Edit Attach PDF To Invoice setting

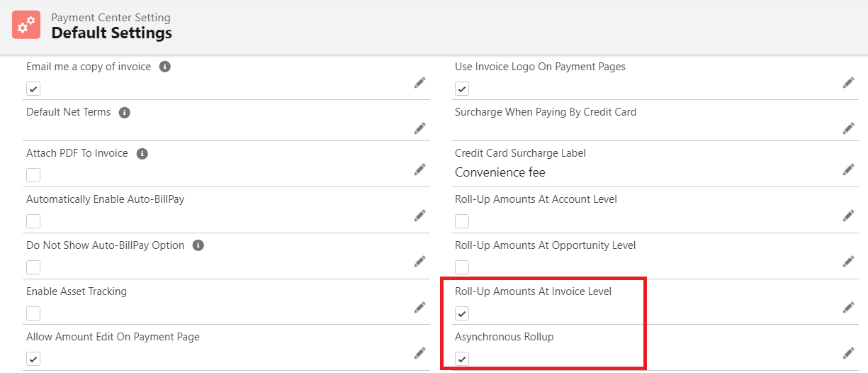[419, 169]
